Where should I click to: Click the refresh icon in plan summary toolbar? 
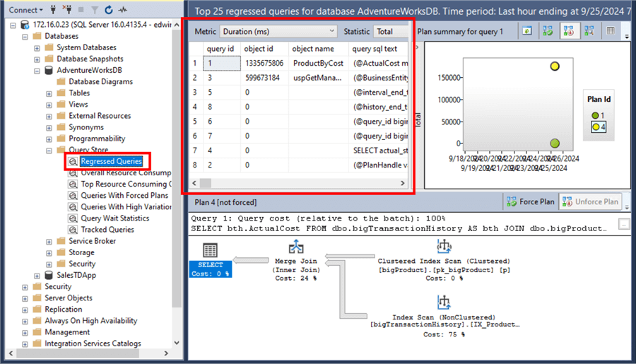(527, 31)
